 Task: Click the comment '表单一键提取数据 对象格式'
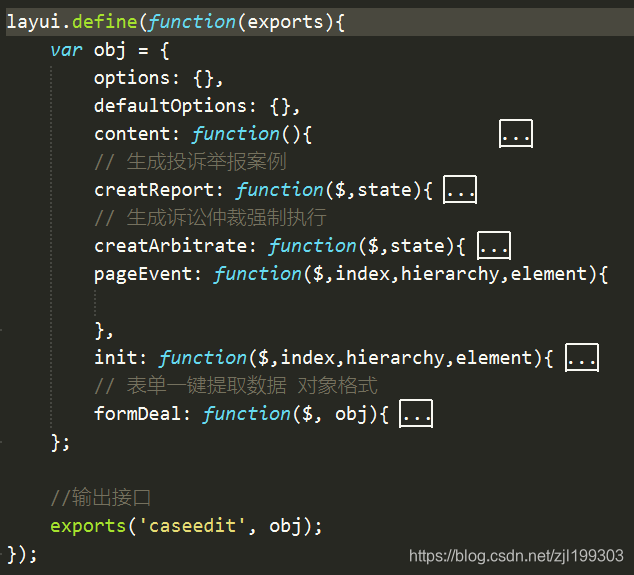point(252,385)
